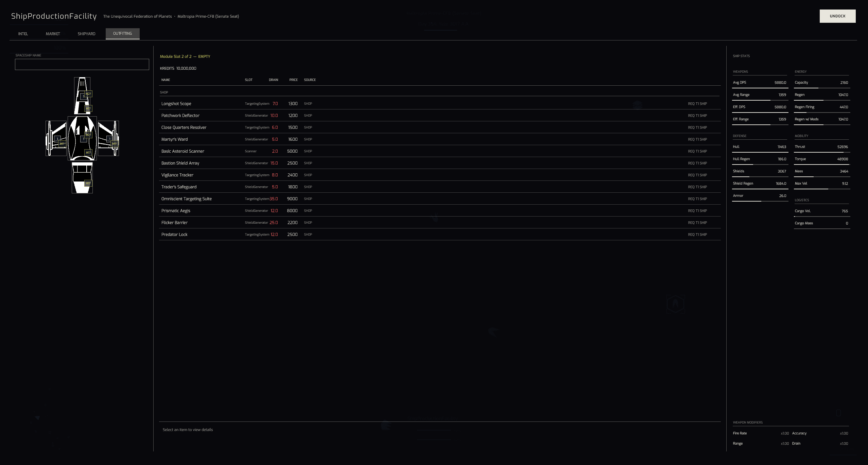Select the M1? slot on right wing
868x465 pixels.
tap(115, 144)
